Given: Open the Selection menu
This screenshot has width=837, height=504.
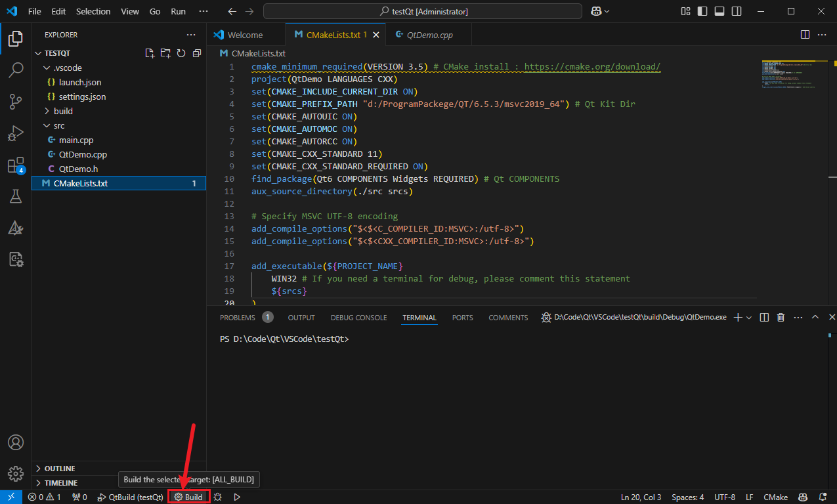Looking at the screenshot, I should click(x=93, y=11).
